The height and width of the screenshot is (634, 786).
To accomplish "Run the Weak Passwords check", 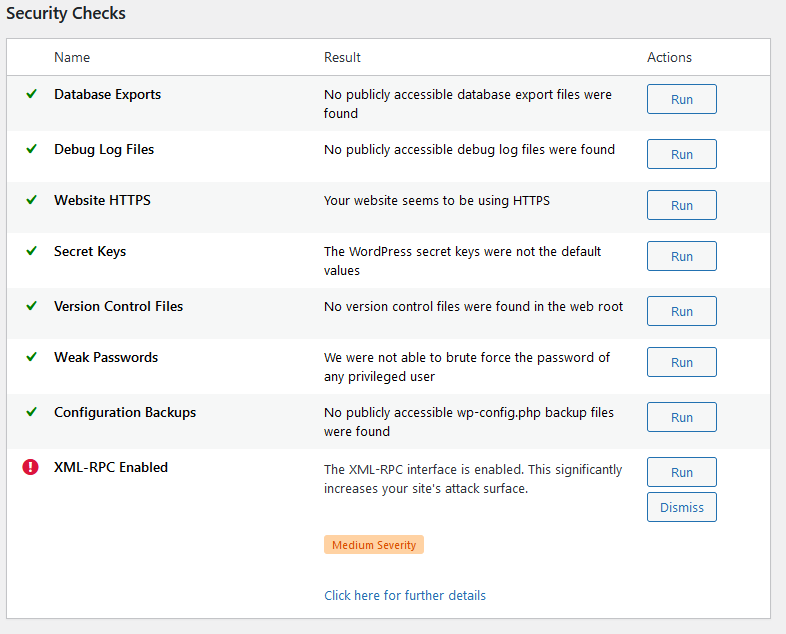I will pos(681,363).
